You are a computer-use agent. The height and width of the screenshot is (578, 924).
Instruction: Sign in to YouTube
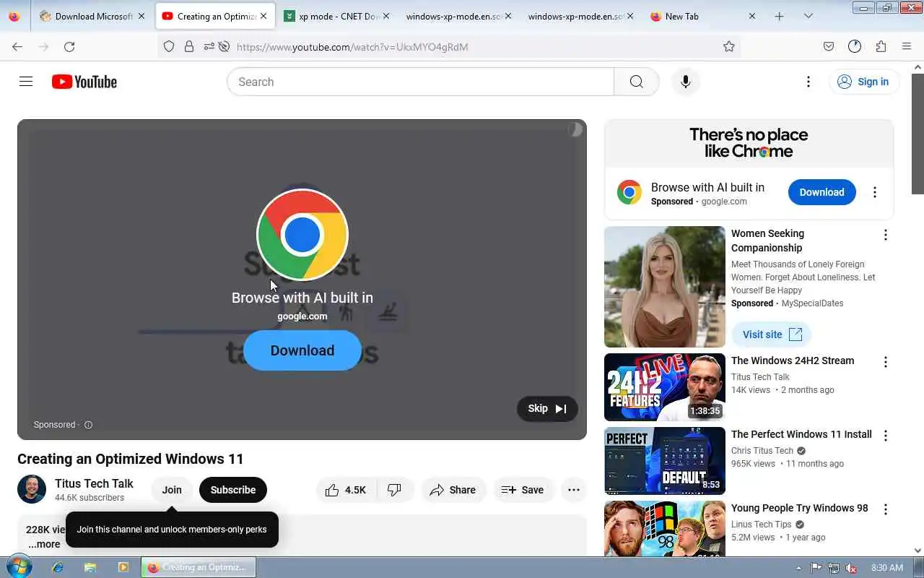click(864, 82)
